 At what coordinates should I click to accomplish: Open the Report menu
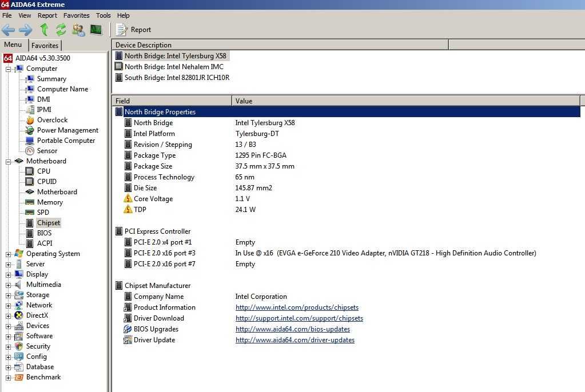click(x=47, y=15)
